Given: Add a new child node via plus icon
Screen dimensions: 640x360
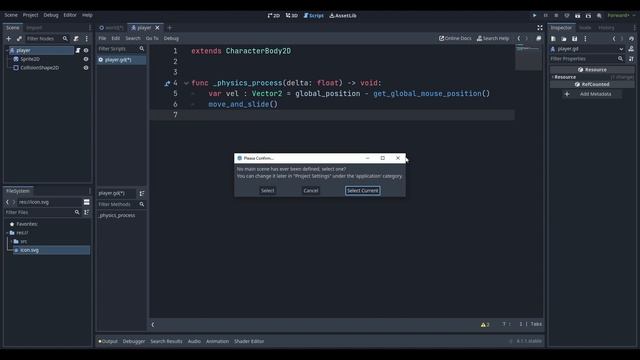Looking at the screenshot, I should tap(9, 38).
